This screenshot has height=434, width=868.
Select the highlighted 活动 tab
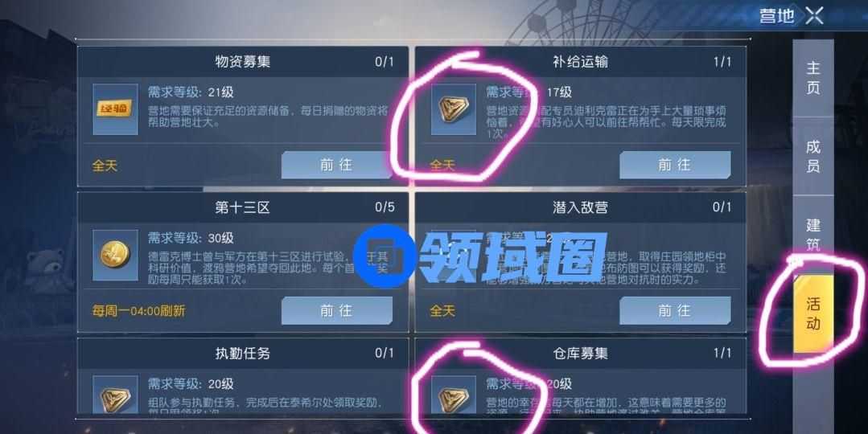pyautogui.click(x=812, y=313)
